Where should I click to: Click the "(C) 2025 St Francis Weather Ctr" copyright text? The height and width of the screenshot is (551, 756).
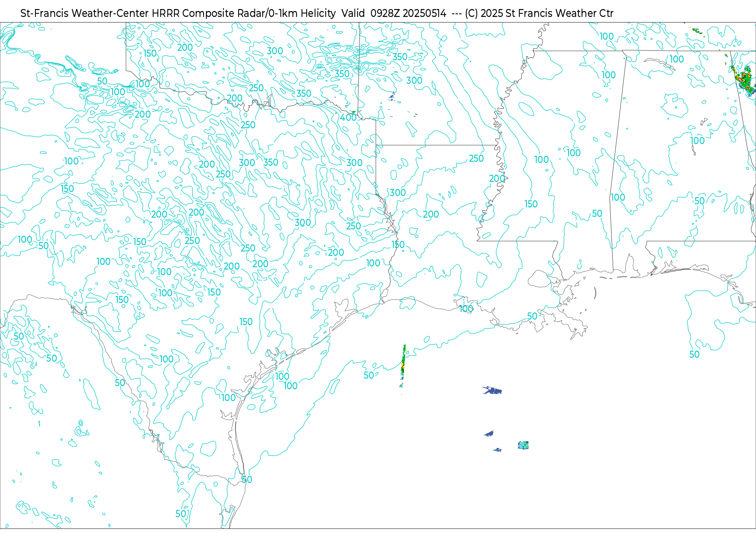(x=539, y=13)
